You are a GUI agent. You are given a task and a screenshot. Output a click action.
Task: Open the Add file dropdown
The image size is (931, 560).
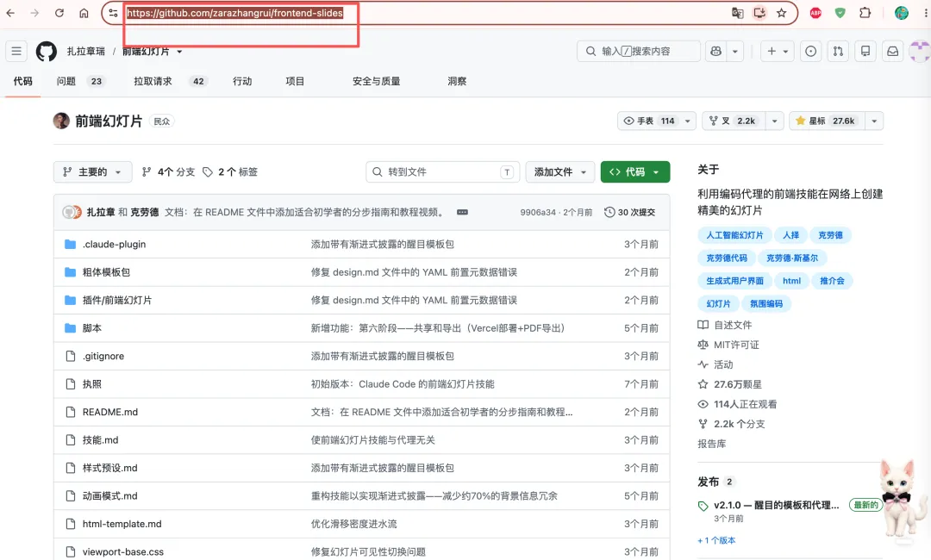[x=560, y=172]
